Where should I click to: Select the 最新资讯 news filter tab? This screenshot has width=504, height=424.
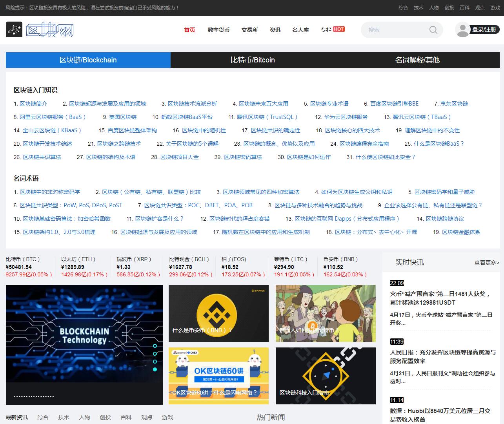coord(17,417)
